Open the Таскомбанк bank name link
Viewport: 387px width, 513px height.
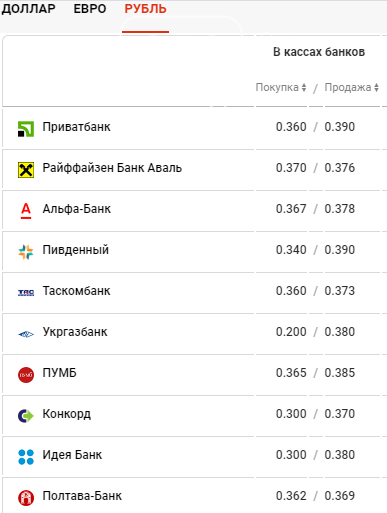click(x=76, y=291)
